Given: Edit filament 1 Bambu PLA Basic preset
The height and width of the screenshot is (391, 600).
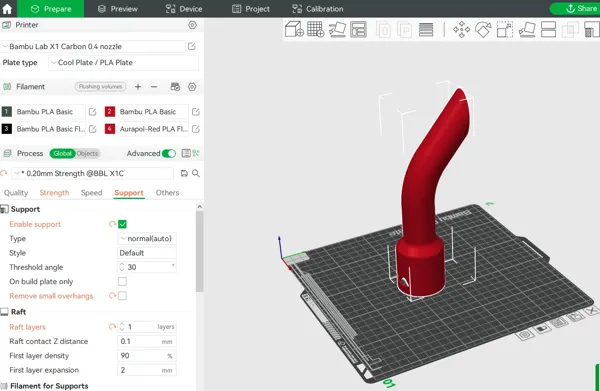Looking at the screenshot, I should [x=93, y=112].
